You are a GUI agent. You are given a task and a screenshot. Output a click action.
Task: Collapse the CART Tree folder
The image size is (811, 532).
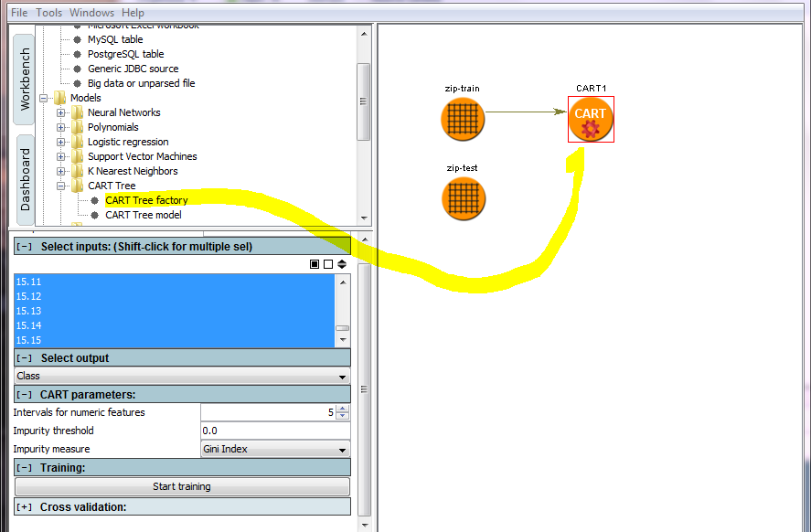pos(61,186)
